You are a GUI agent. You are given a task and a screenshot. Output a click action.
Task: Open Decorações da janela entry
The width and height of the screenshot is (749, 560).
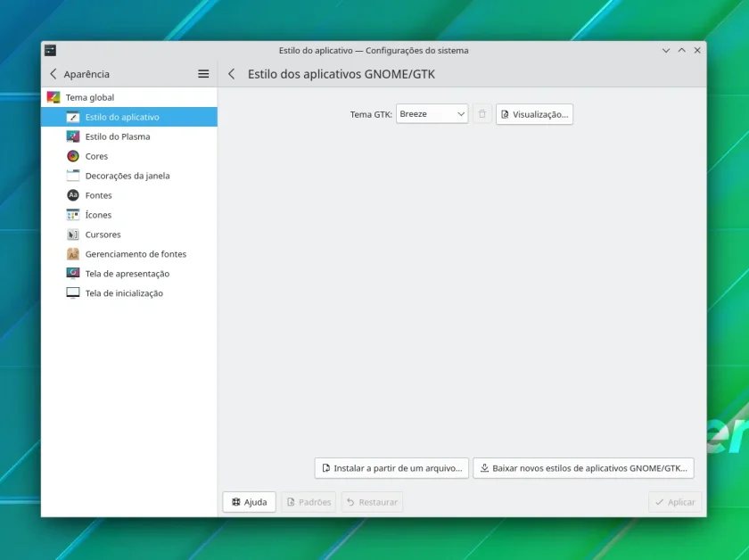pos(129,176)
